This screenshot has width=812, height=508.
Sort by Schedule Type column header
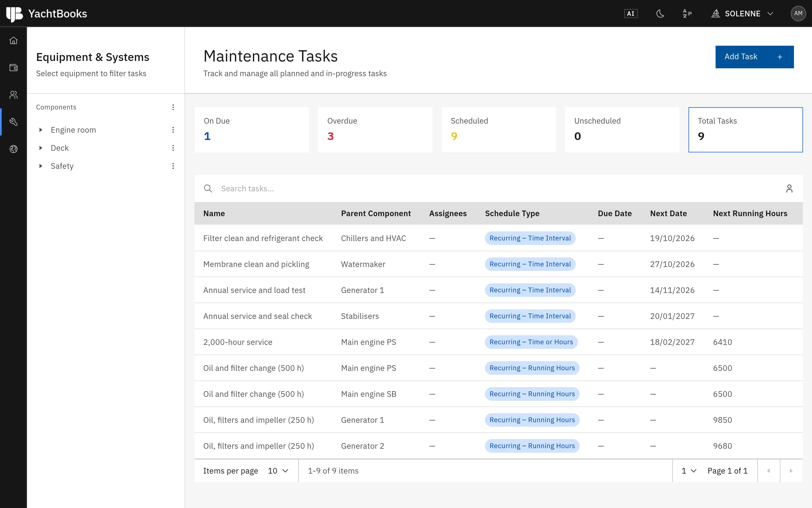coord(512,213)
